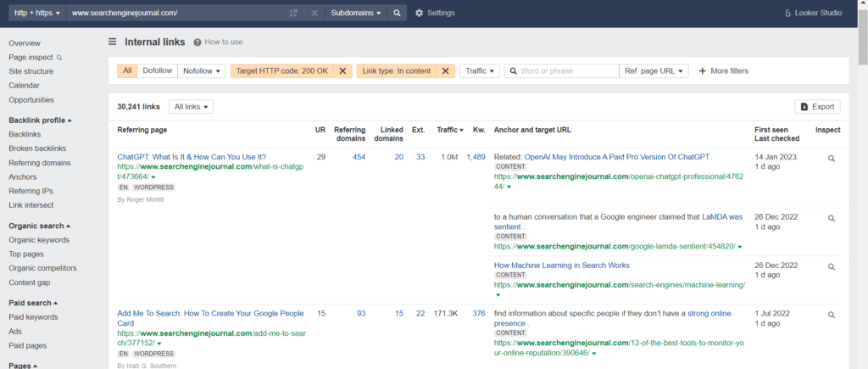Click the 93 referring domains value
The image size is (868, 369).
click(x=361, y=314)
